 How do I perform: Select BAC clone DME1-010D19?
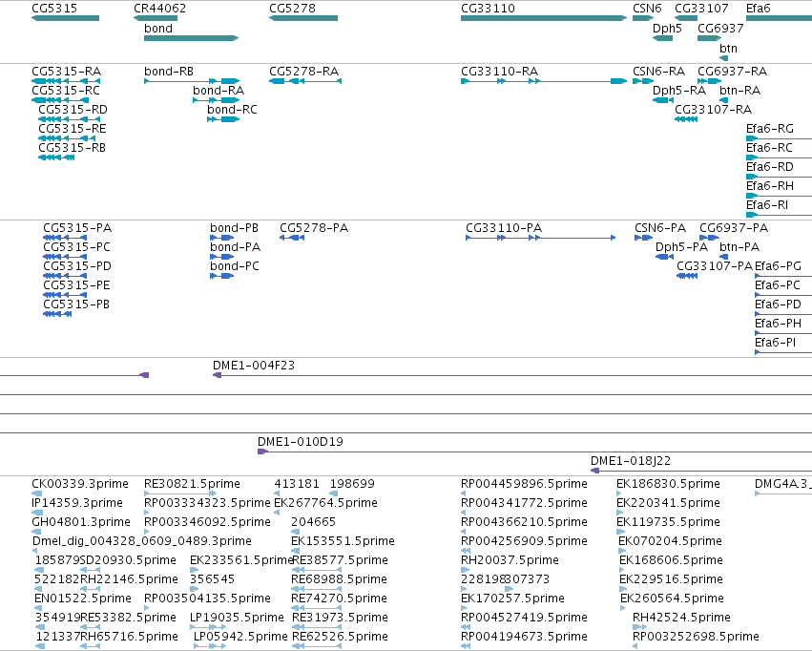(x=301, y=442)
